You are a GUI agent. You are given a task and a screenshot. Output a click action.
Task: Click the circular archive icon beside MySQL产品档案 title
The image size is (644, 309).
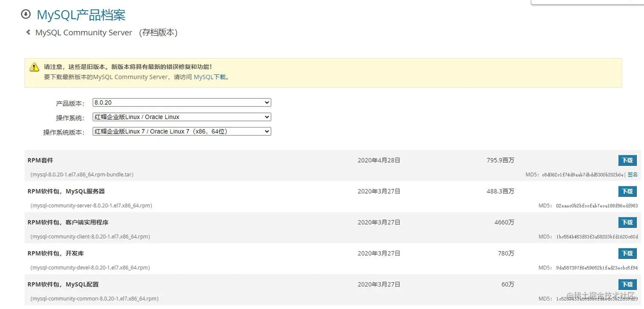(26, 14)
